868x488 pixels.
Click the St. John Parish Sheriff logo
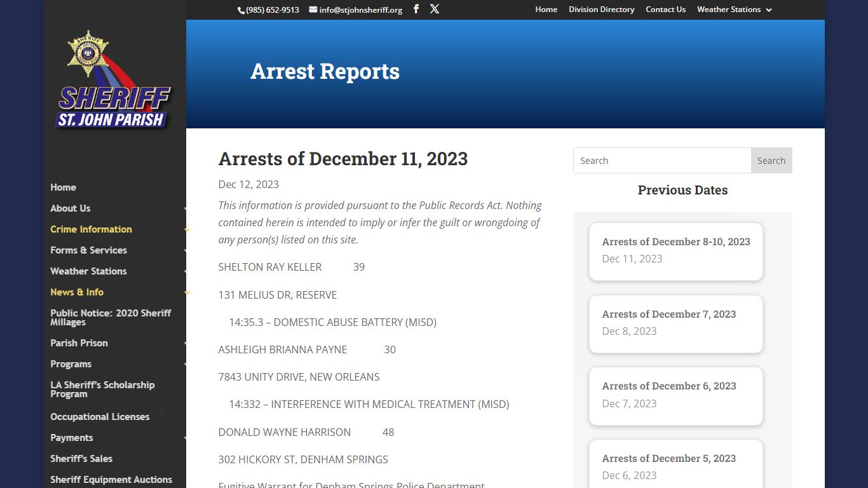114,81
